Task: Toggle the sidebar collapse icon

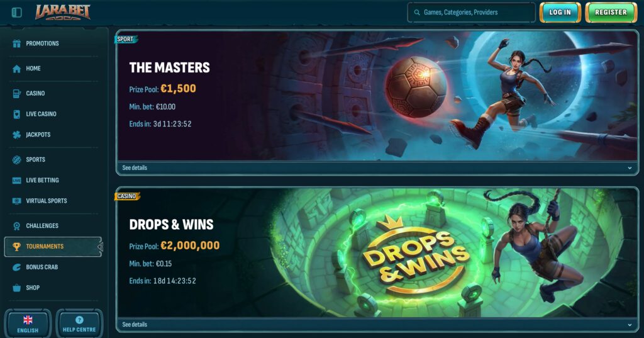Action: pyautogui.click(x=17, y=13)
